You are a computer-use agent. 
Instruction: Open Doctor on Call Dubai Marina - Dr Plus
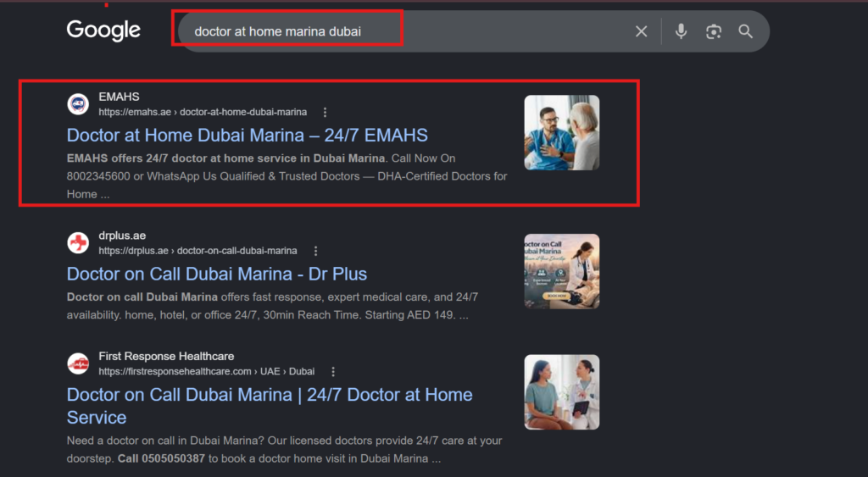pos(216,274)
